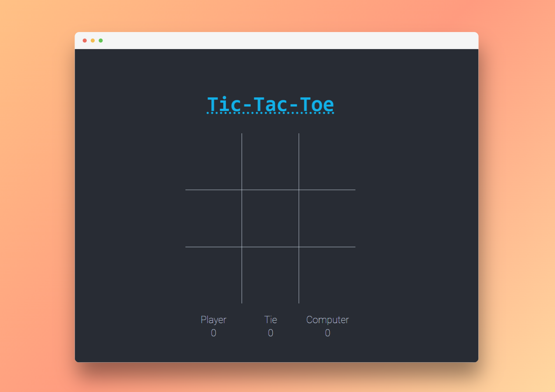Click the Tic-Tac-Toe title heading
This screenshot has height=392, width=555.
270,104
